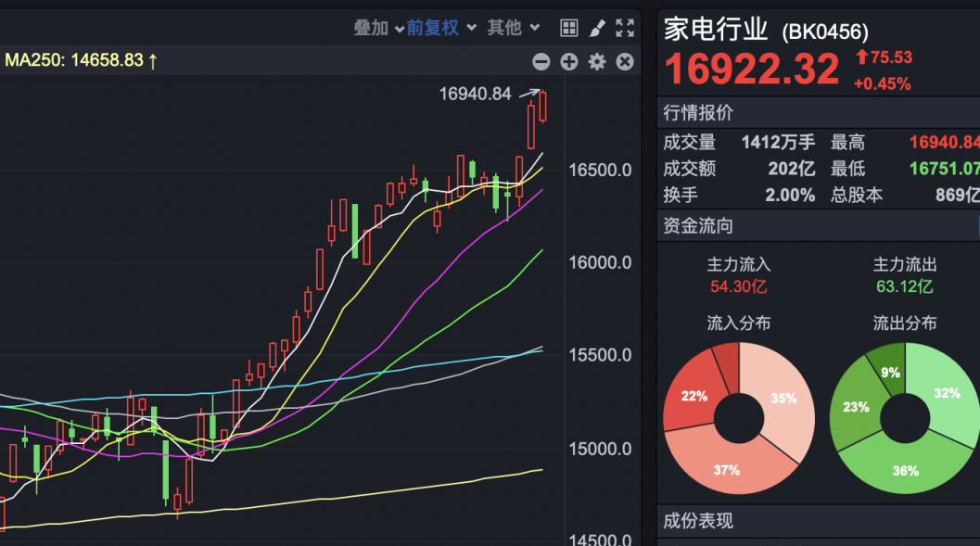
Task: Click the 202亿 turnover value
Action: (x=791, y=169)
